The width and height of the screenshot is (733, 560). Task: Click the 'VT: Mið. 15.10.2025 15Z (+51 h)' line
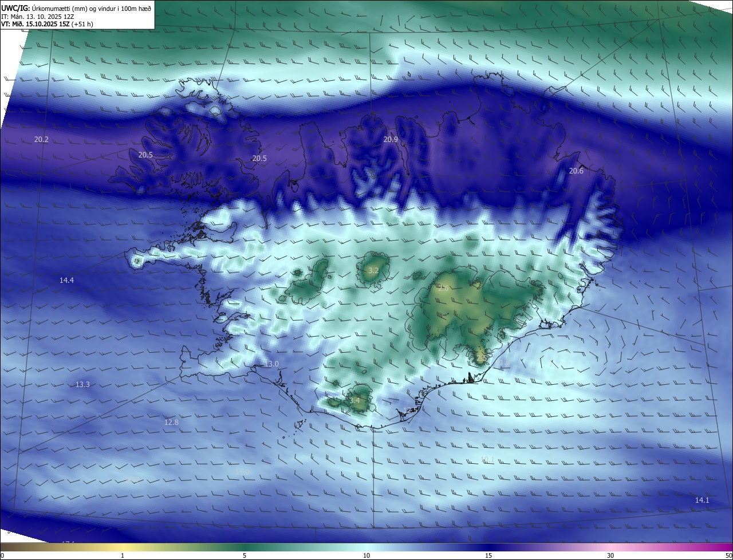click(x=47, y=24)
